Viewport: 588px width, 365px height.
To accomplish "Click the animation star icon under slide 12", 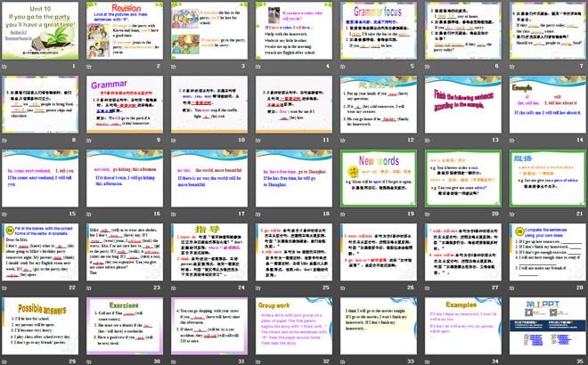I will [x=343, y=140].
